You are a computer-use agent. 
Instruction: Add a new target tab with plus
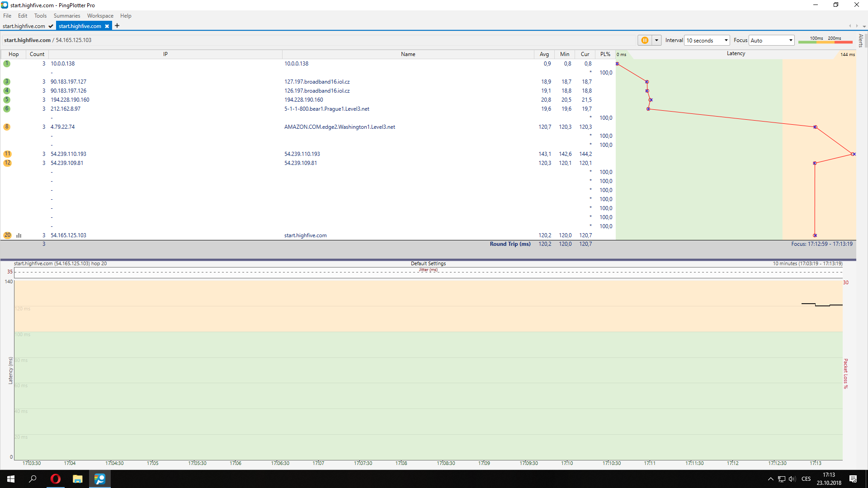tap(117, 26)
